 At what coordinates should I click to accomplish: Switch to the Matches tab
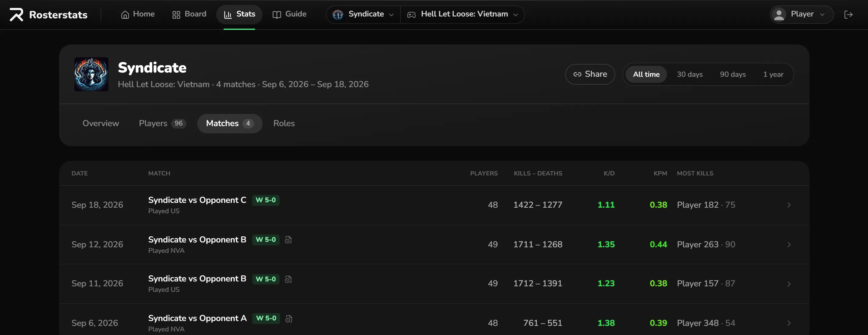pos(230,123)
